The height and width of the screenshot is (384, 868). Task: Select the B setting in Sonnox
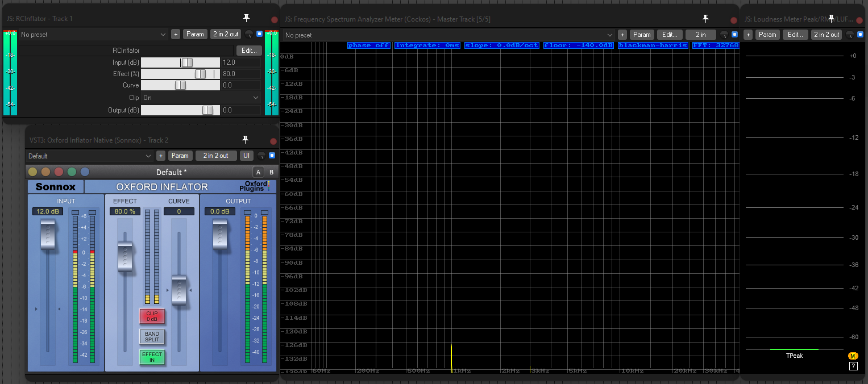pyautogui.click(x=271, y=172)
